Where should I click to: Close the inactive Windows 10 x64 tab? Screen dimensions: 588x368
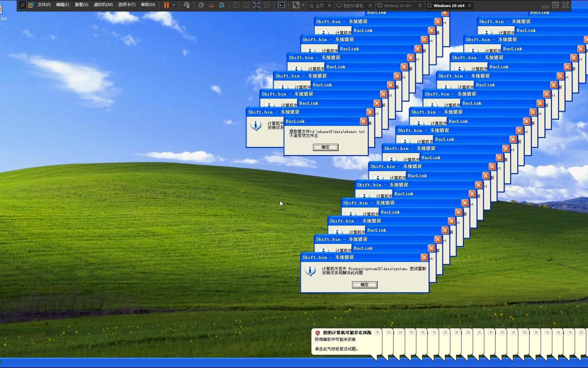[x=420, y=5]
